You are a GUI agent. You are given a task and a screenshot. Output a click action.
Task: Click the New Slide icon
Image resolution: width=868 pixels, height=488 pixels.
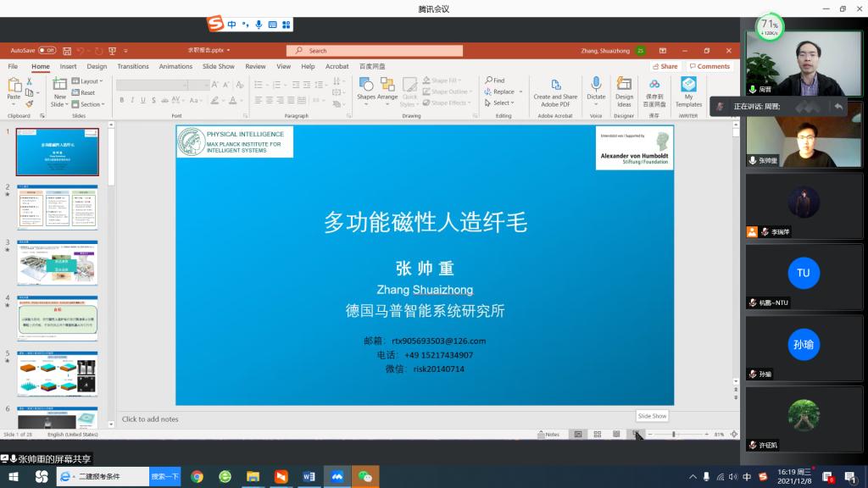[x=59, y=84]
